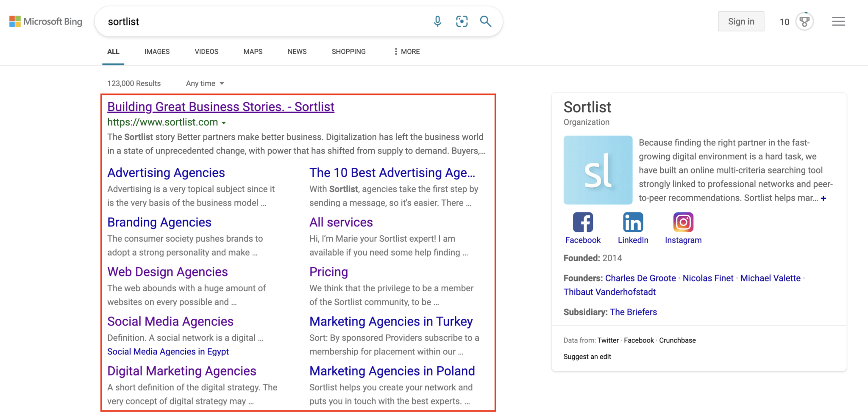The image size is (868, 418).
Task: Open visual search with the camera icon
Action: pos(462,21)
